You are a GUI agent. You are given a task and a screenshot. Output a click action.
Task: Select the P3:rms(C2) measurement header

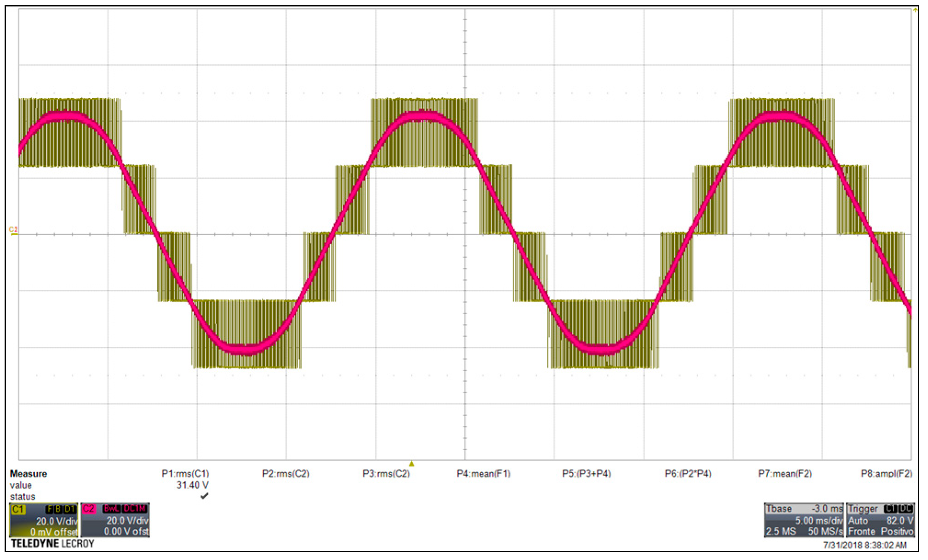[x=386, y=473]
